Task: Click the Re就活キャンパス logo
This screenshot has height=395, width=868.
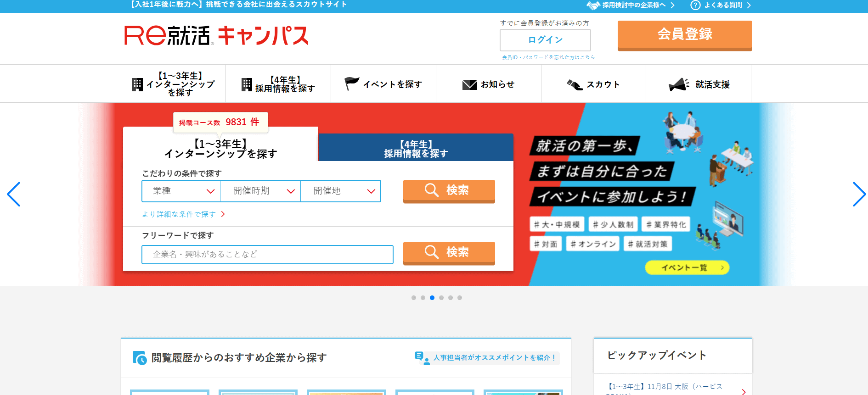Action: [216, 35]
